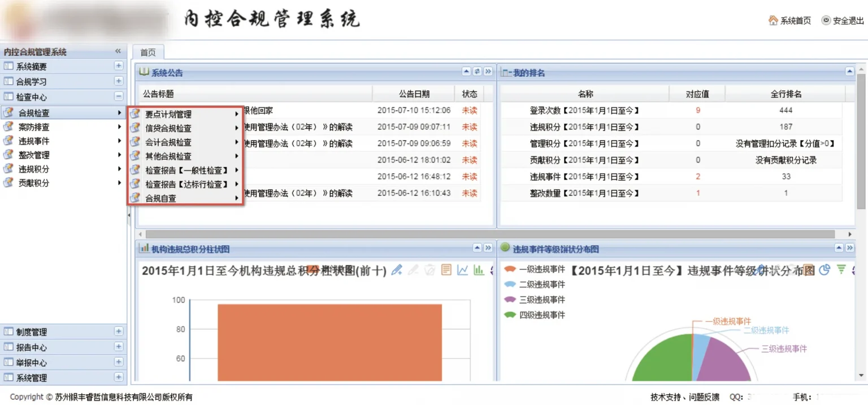Click the green funnel chart icon
Image resolution: width=868 pixels, height=405 pixels.
click(841, 269)
